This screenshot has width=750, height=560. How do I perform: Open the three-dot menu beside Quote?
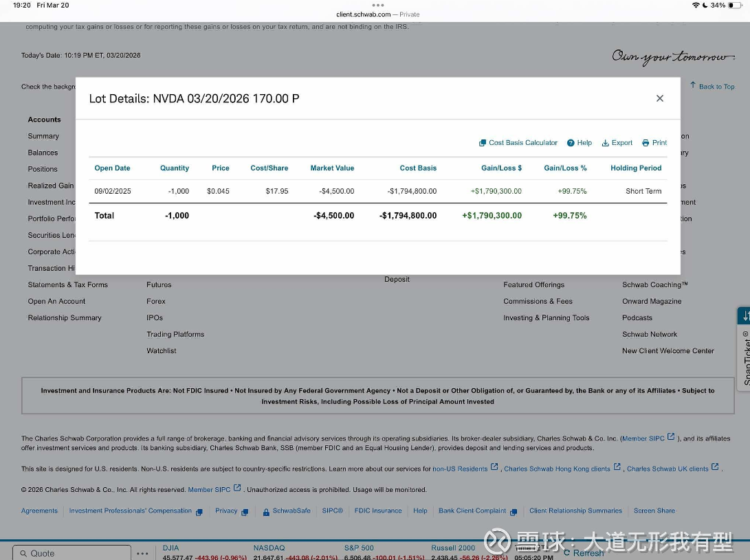142,553
